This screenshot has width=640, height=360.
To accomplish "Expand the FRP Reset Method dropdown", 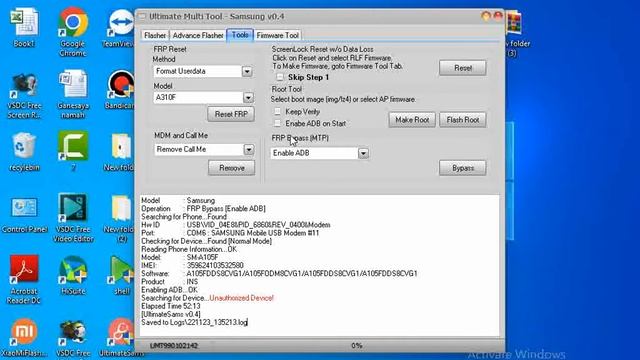I will point(247,71).
